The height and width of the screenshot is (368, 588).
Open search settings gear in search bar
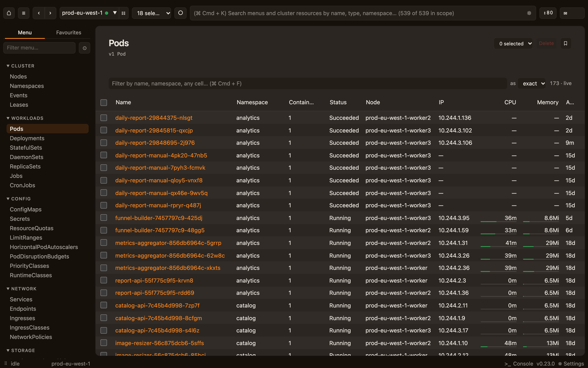529,13
